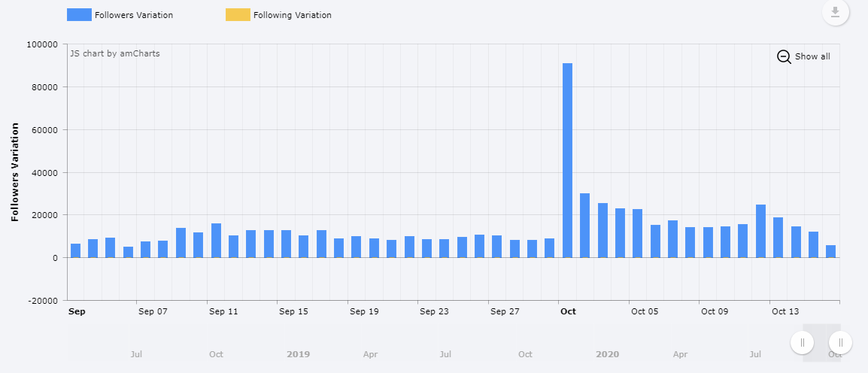Click the yellow Following Variation legend marker
The height and width of the screenshot is (373, 868).
point(238,15)
